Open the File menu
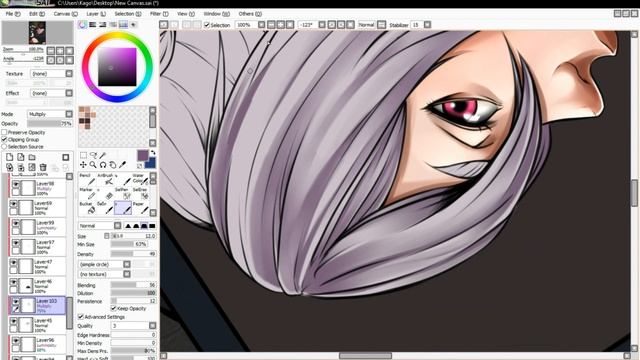 coord(13,14)
